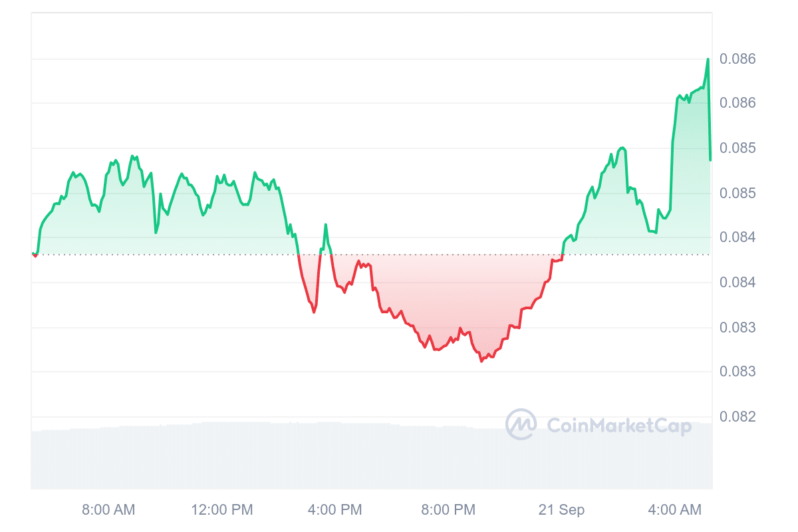This screenshot has width=798, height=532.
Task: Click the red dip bottom before 4:00 PM
Action: (x=314, y=313)
